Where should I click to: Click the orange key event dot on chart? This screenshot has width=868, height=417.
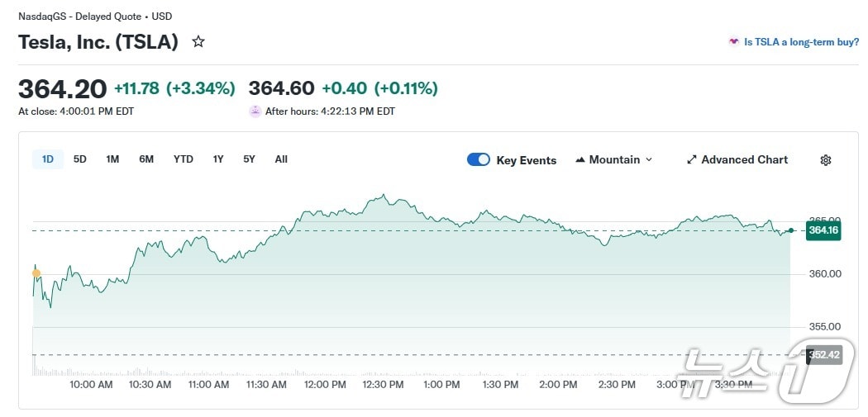click(36, 272)
